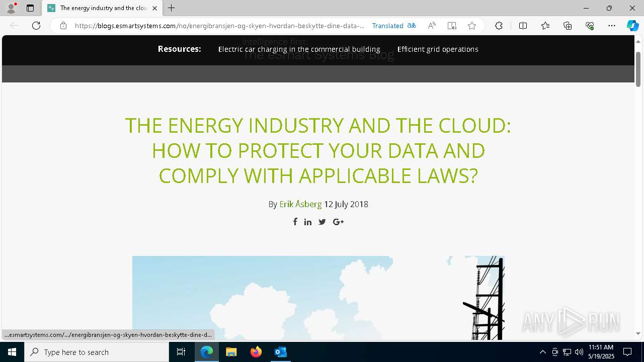The width and height of the screenshot is (644, 362).
Task: Open Edge Settings and more menu
Action: click(612, 26)
